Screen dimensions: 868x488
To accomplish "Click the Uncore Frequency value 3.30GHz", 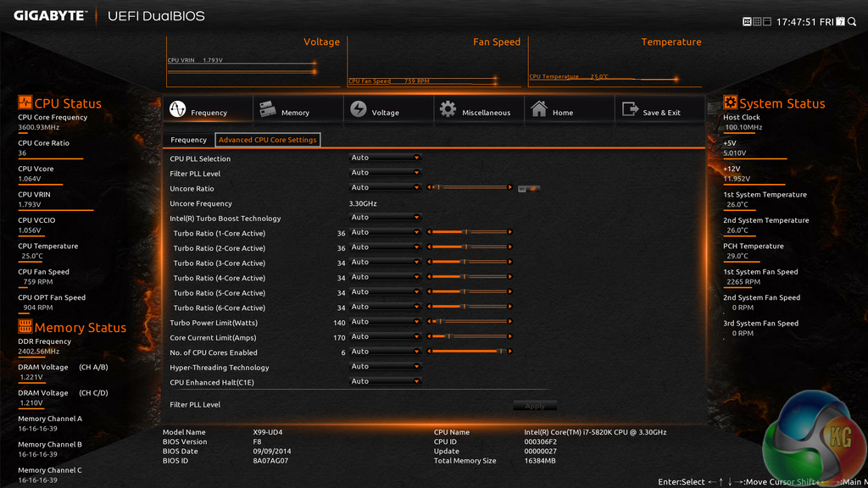I will point(363,203).
